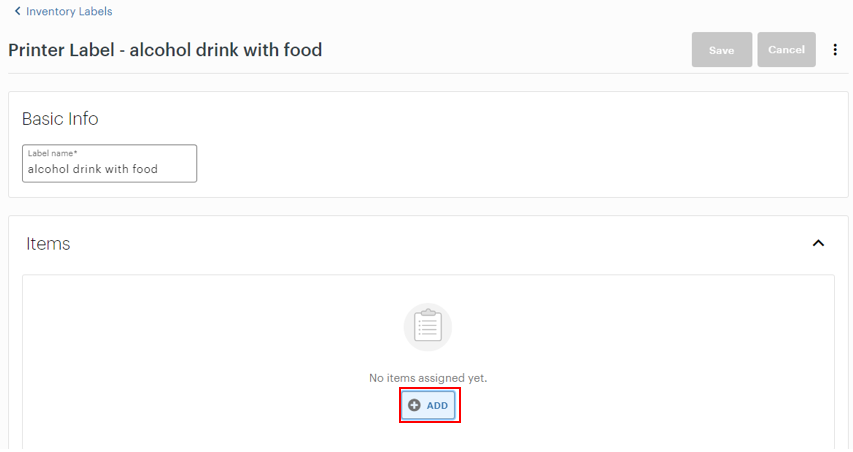Click the back chevron beside Inventory Labels
This screenshot has height=452, width=853.
(17, 12)
